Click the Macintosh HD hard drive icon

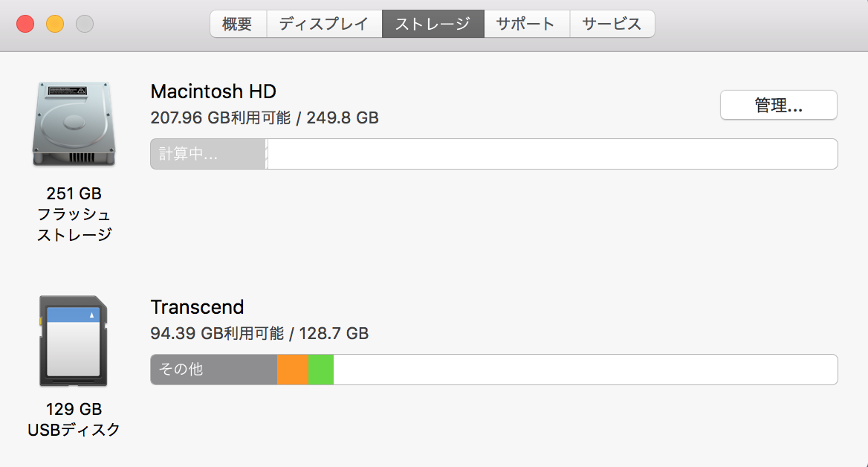[x=74, y=123]
